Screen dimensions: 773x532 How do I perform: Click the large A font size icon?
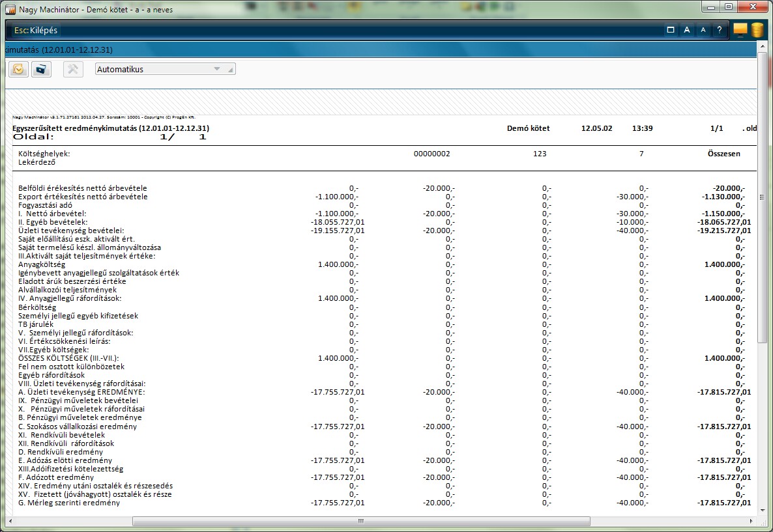(687, 30)
